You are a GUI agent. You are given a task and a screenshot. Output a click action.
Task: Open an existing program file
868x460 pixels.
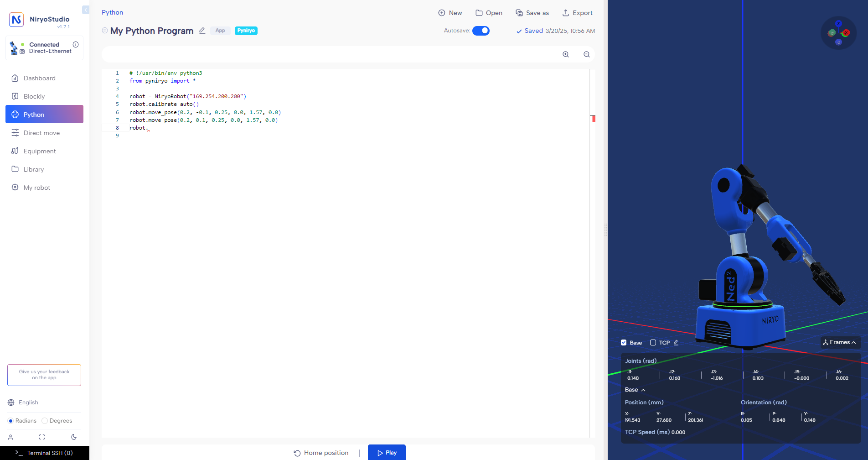tap(489, 13)
